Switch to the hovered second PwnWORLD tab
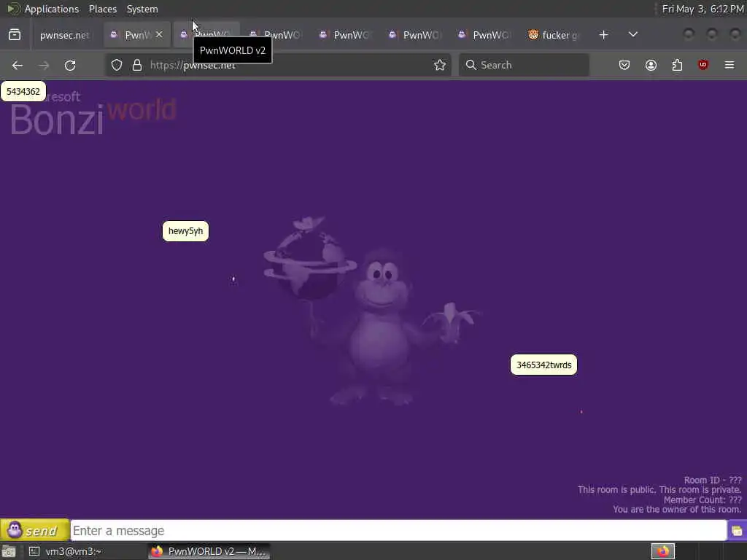The height and width of the screenshot is (560, 747). click(206, 35)
